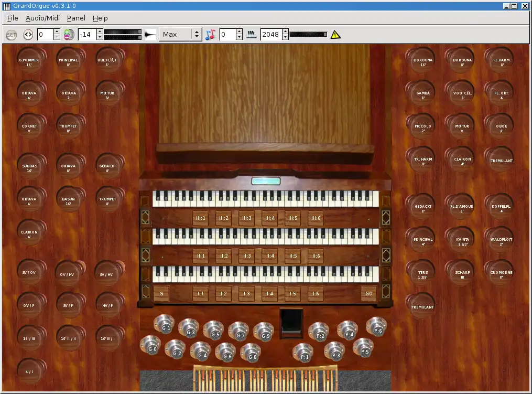
Task: Click the SET combination setter button
Action: 11,35
